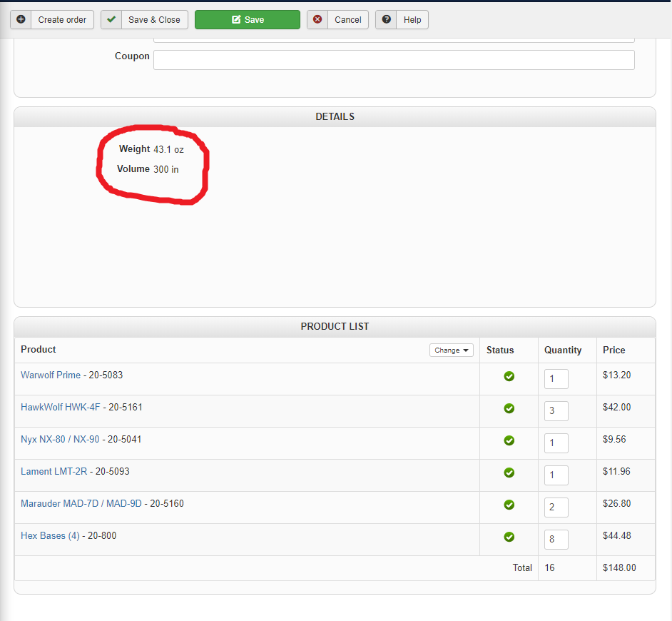The height and width of the screenshot is (621, 672).
Task: Focus quantity field for Hex Bases
Action: [556, 540]
